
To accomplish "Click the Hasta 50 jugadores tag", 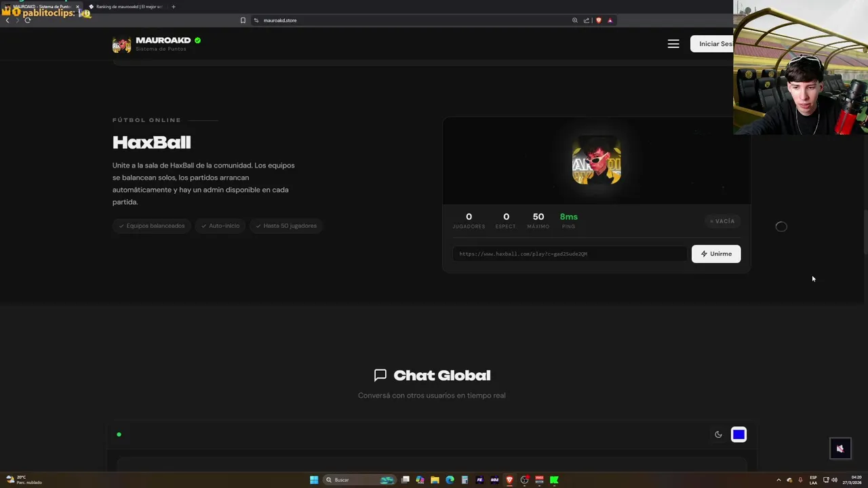I will (x=286, y=226).
